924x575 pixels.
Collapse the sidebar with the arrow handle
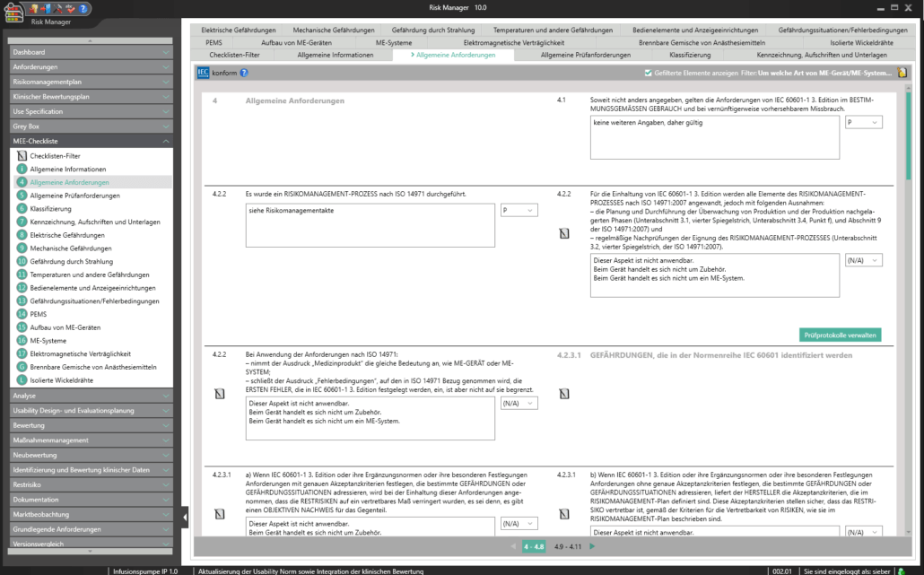[x=185, y=518]
